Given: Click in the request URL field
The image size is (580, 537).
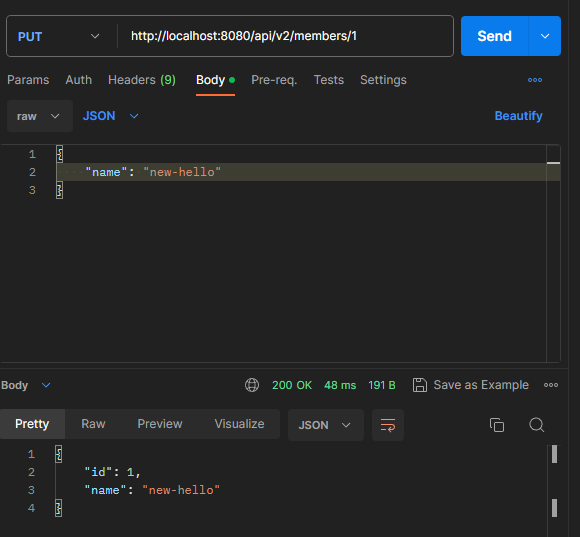Looking at the screenshot, I should coord(285,36).
